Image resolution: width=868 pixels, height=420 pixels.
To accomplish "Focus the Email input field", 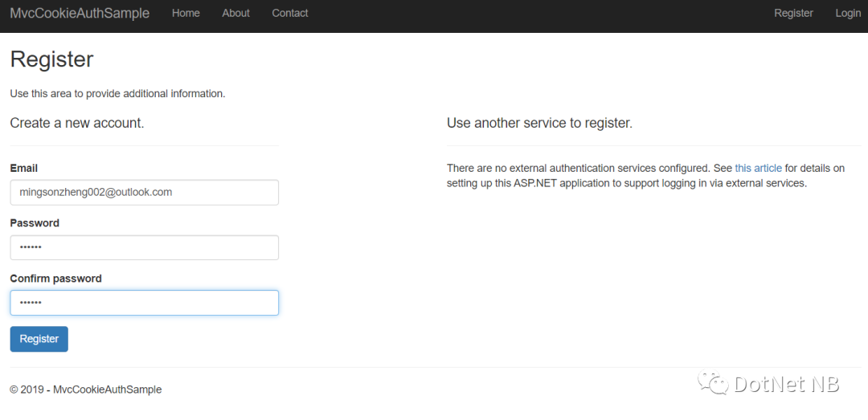I will coord(145,193).
